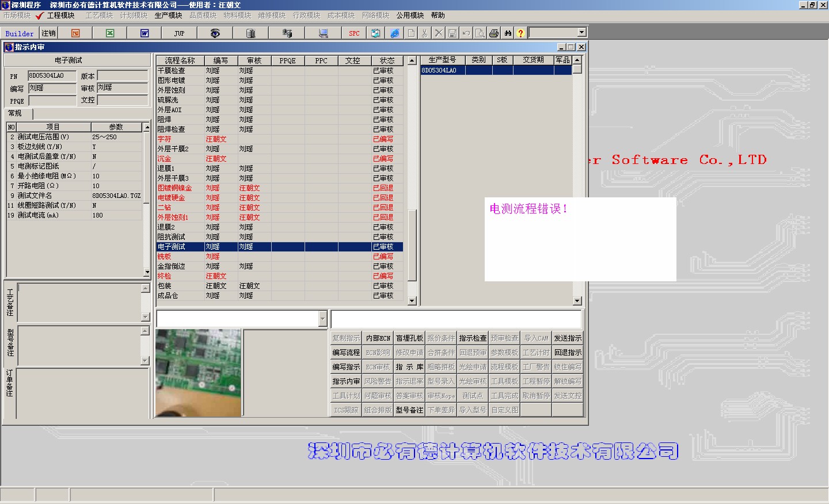Click the 注销 logout toolbar button

coord(49,33)
